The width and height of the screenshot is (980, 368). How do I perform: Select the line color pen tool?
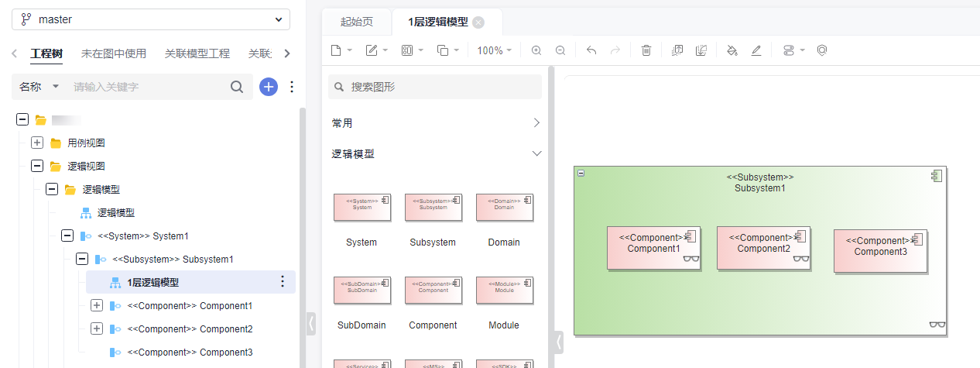(x=756, y=50)
